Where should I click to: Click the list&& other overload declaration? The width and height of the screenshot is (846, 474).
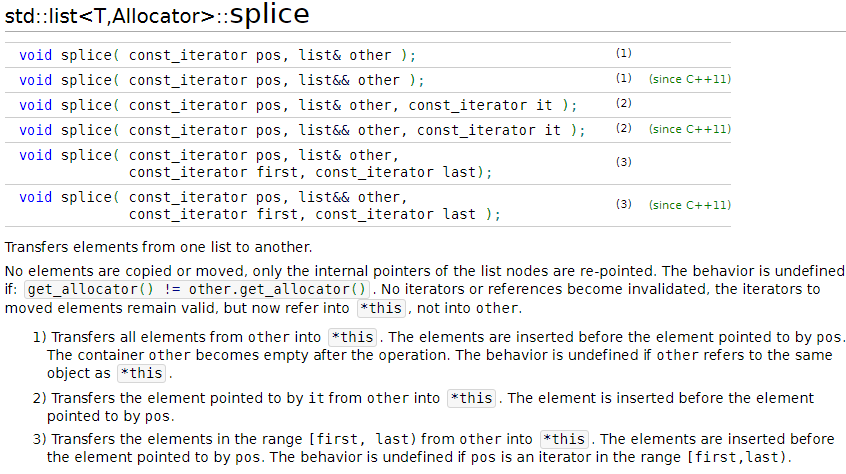coord(222,80)
